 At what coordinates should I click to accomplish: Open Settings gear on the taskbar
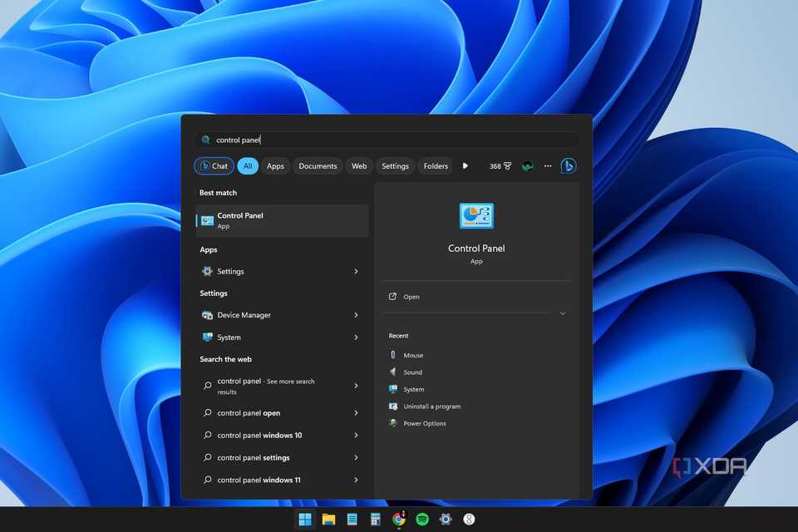(446, 520)
